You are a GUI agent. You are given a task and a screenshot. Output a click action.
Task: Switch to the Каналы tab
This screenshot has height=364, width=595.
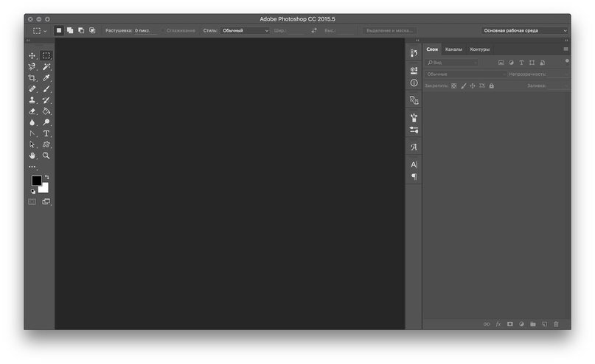453,49
